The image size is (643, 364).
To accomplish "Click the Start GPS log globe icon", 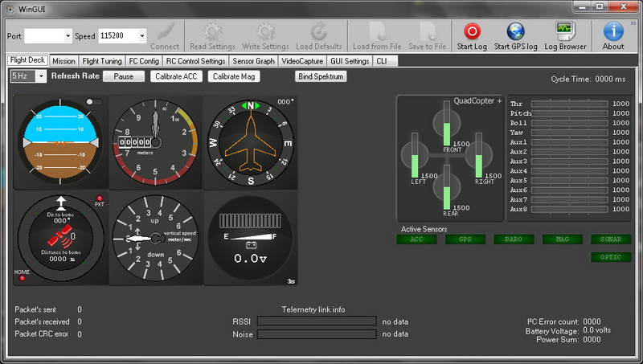I will tap(515, 31).
